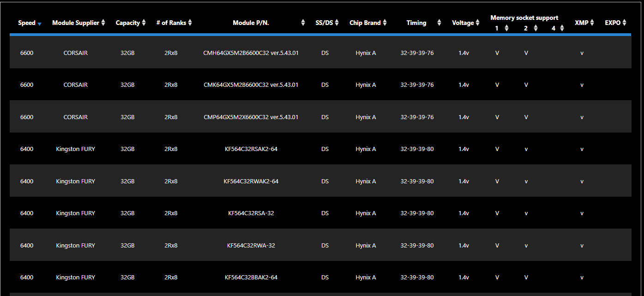
Task: Sort by # of Ranks arrows
Action: [190, 23]
